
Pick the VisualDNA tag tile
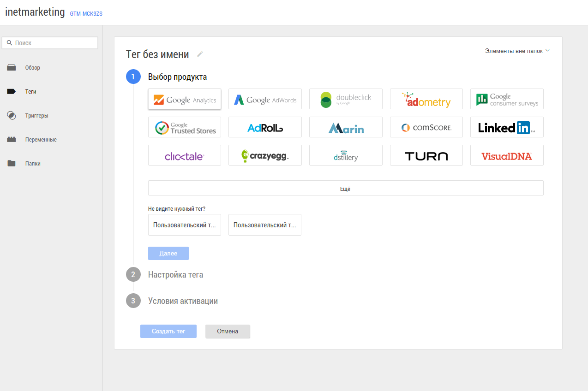tap(507, 155)
